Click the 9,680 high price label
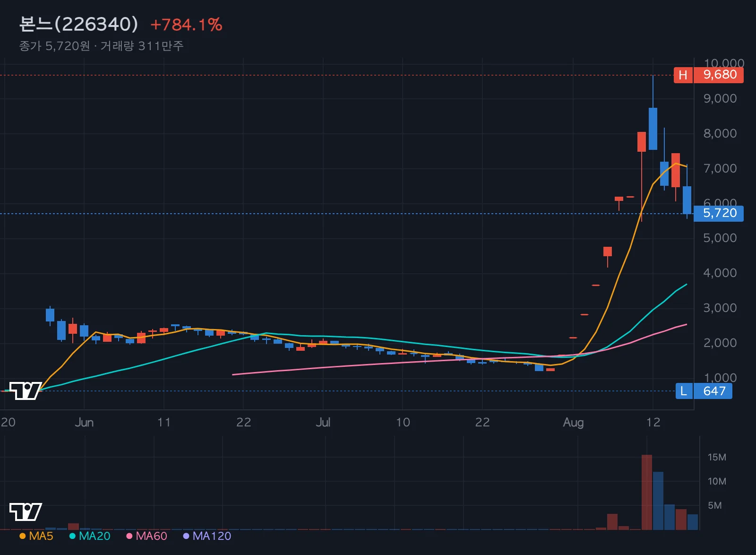Image resolution: width=756 pixels, height=555 pixels. (719, 75)
